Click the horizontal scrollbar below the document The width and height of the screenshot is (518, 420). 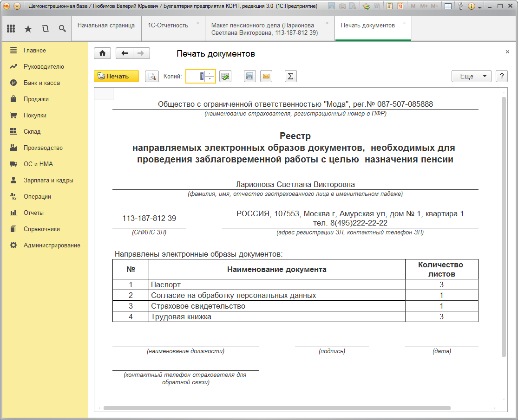pyautogui.click(x=277, y=408)
